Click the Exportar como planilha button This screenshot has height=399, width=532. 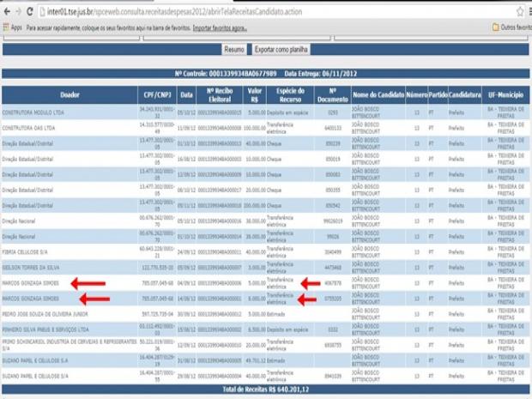pos(280,51)
